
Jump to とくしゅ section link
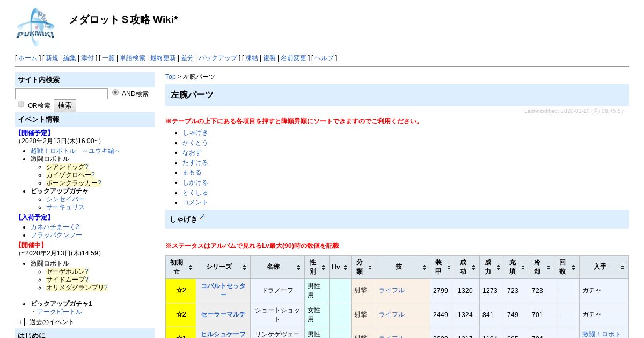pyautogui.click(x=195, y=193)
